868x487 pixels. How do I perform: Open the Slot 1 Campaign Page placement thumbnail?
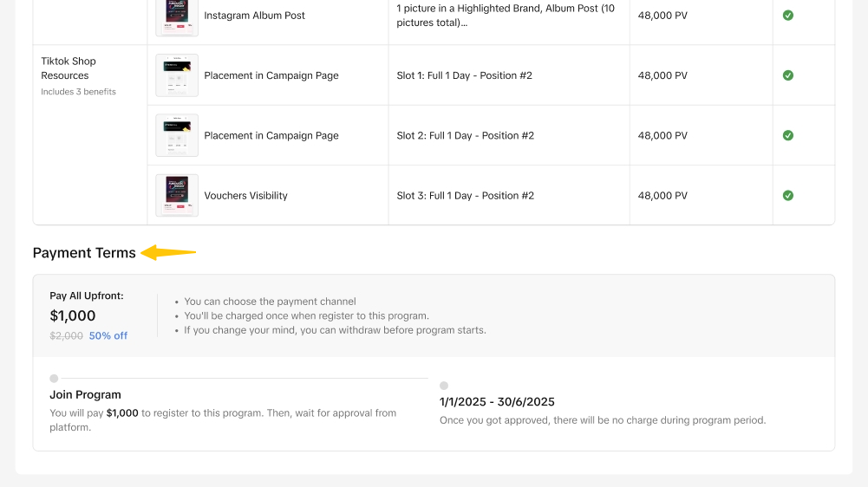point(177,75)
